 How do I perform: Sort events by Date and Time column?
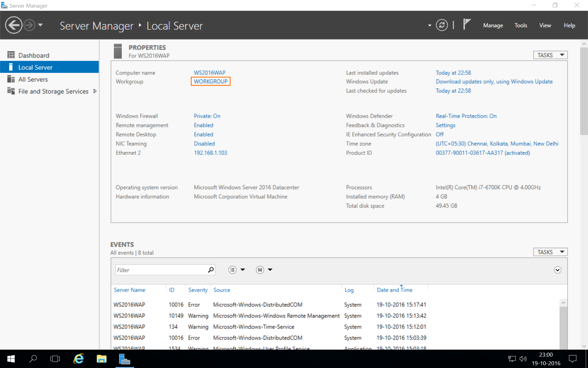tap(394, 290)
